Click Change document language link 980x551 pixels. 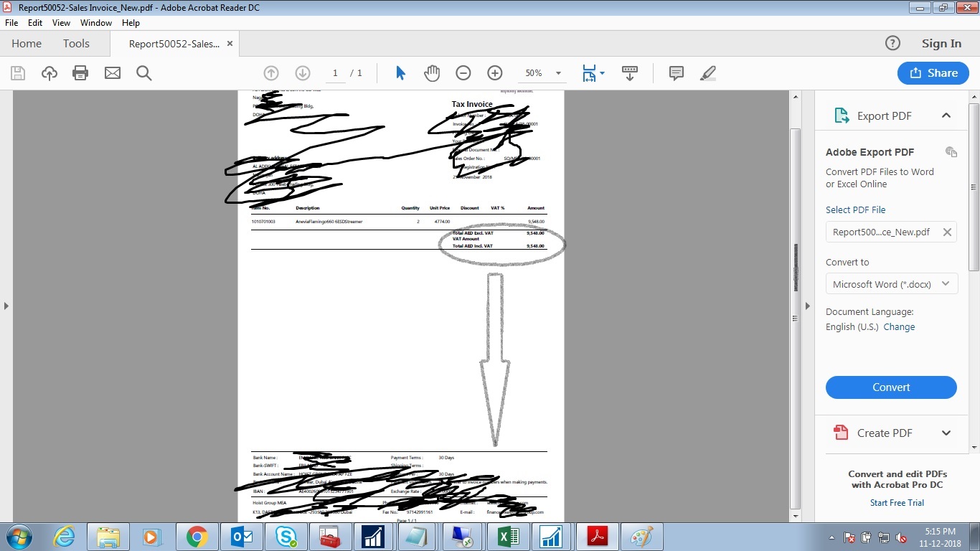(x=899, y=327)
